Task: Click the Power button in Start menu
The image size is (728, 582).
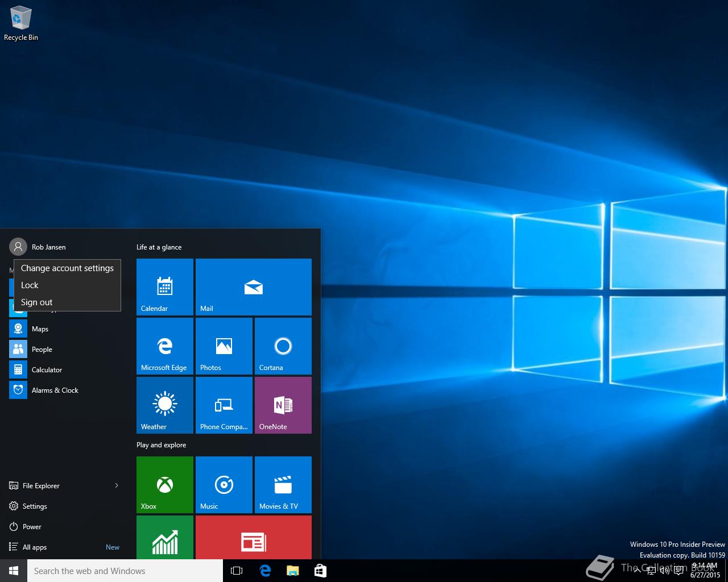Action: pyautogui.click(x=65, y=526)
